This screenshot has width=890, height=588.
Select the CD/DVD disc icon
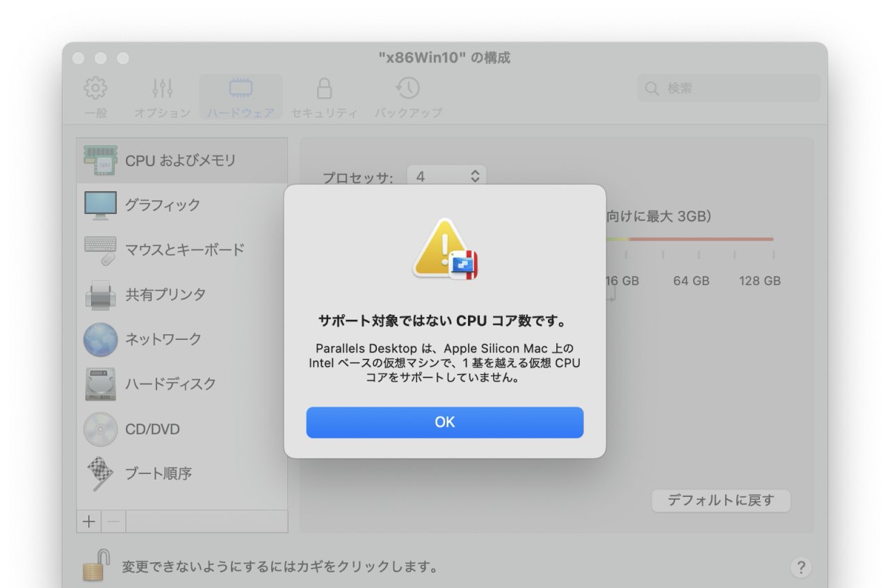coord(100,429)
